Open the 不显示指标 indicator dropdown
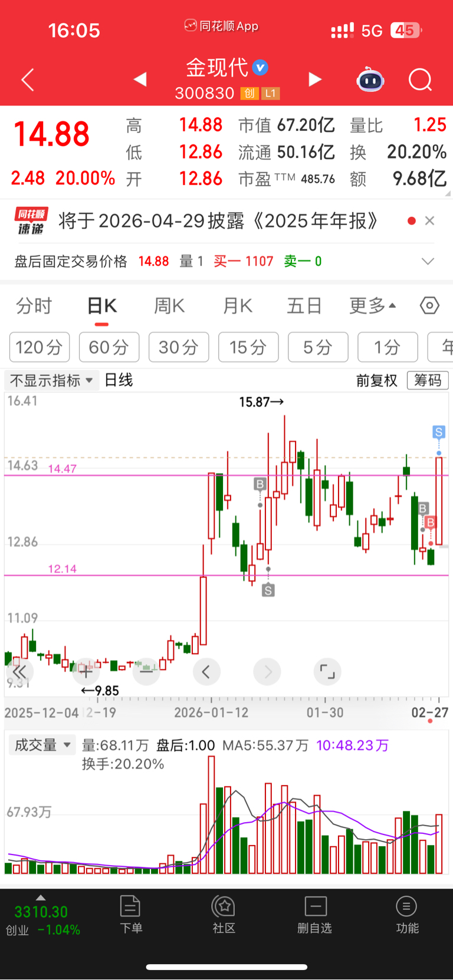453x980 pixels. (51, 381)
